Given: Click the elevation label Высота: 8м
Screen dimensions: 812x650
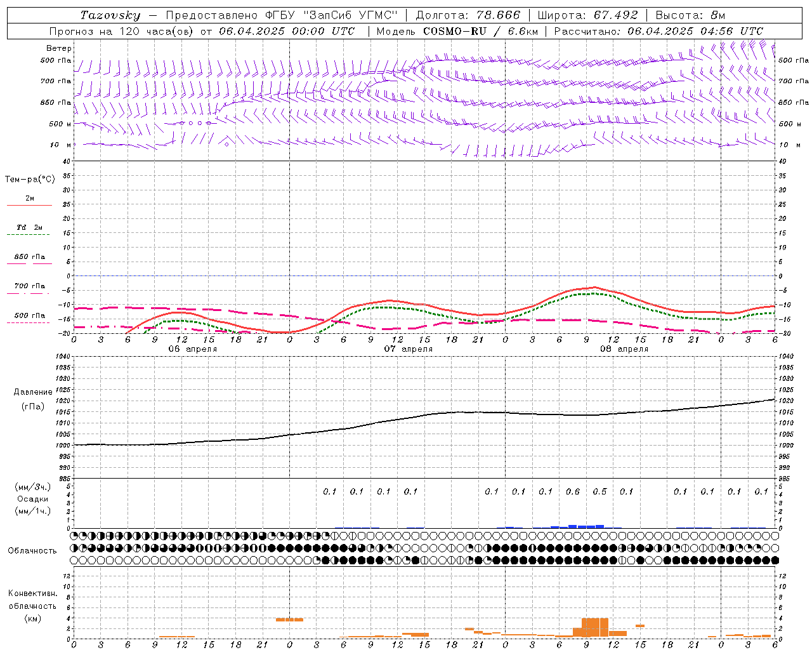Looking at the screenshot, I should click(x=690, y=15).
